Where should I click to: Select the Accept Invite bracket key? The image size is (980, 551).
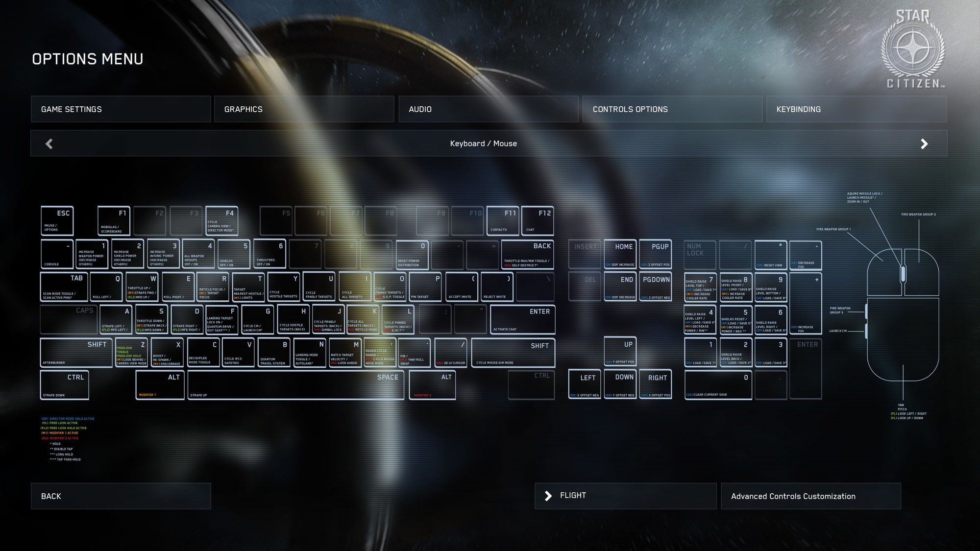462,287
